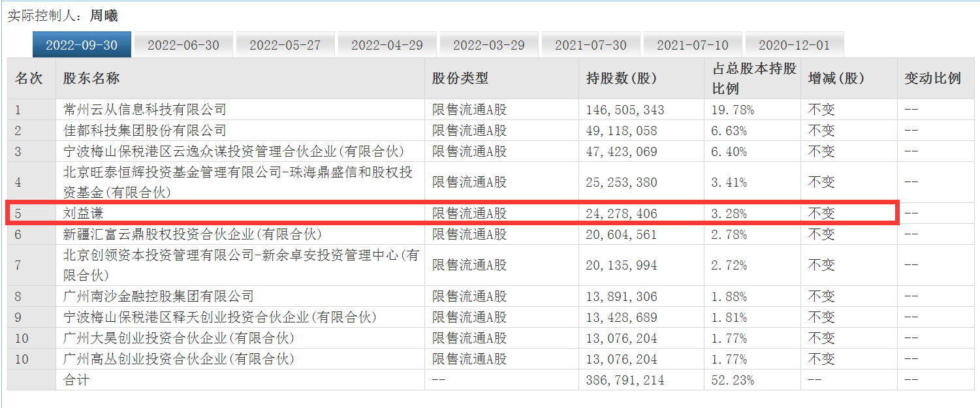Select shareholder 广州高丛创业投资合伙企业
The height and width of the screenshot is (408, 980).
tap(179, 359)
